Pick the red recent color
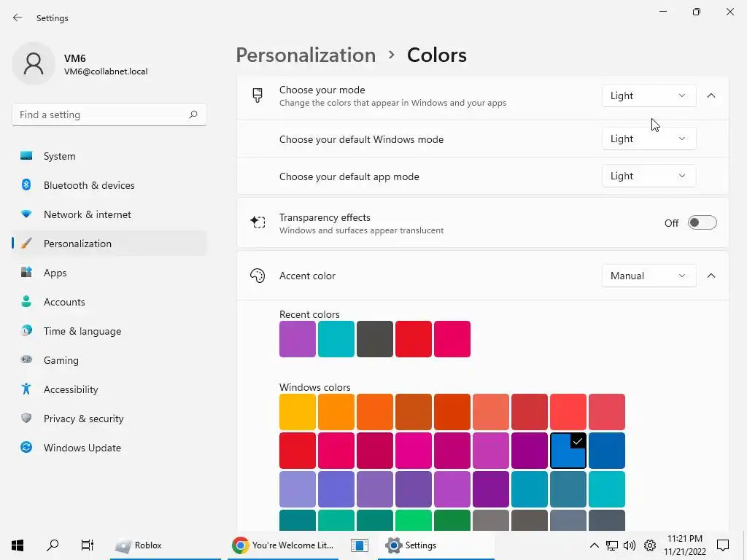 tap(413, 339)
